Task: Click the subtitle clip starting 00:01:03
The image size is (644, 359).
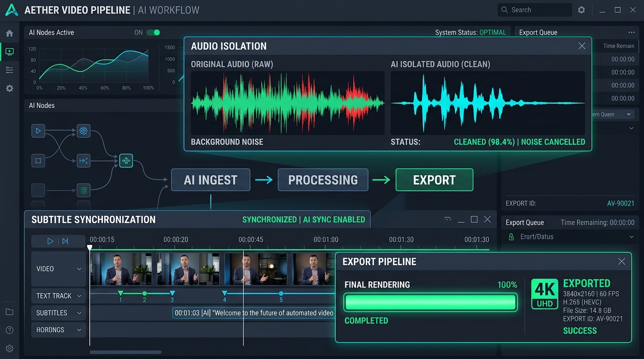Action: (254, 313)
